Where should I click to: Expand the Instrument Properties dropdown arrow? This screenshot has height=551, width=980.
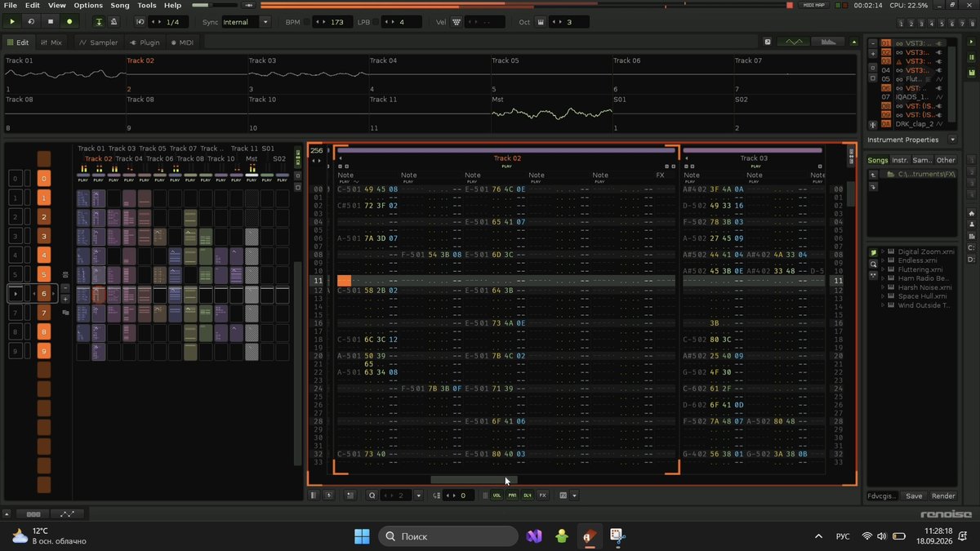952,140
